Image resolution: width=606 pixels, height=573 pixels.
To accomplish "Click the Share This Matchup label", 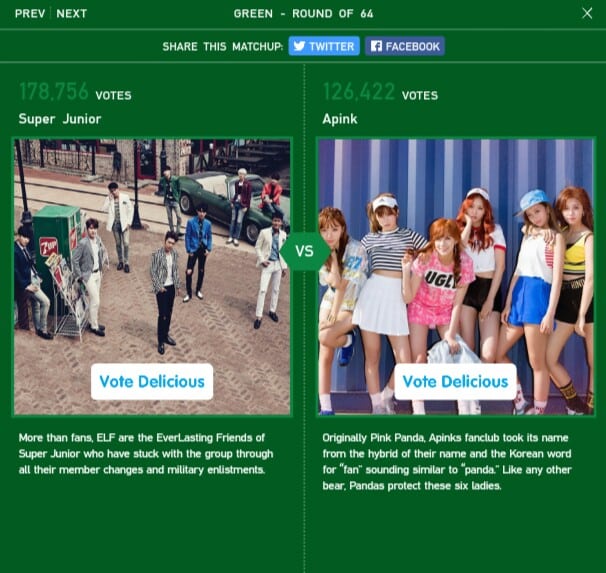I will 222,47.
